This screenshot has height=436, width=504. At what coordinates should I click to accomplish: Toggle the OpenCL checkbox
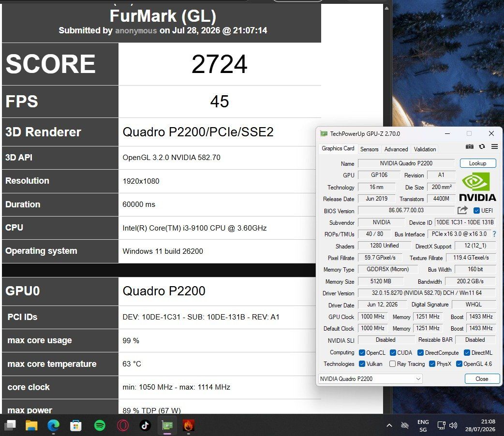362,353
